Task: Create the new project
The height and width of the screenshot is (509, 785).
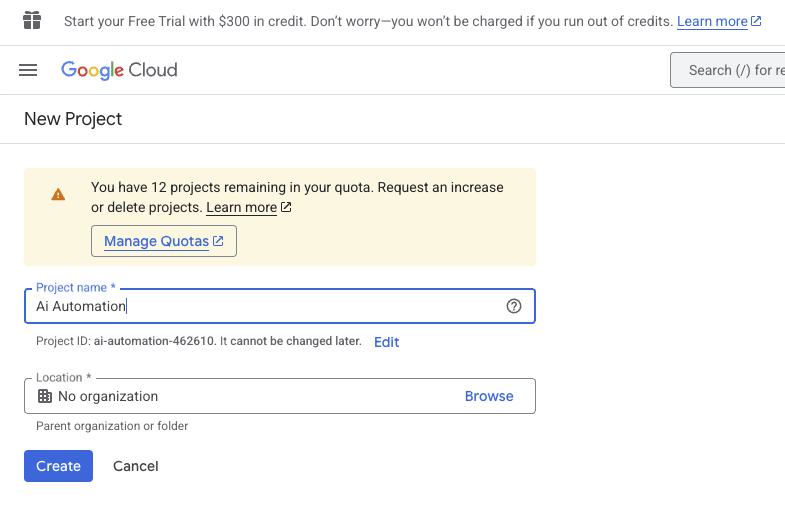Action: (x=59, y=466)
